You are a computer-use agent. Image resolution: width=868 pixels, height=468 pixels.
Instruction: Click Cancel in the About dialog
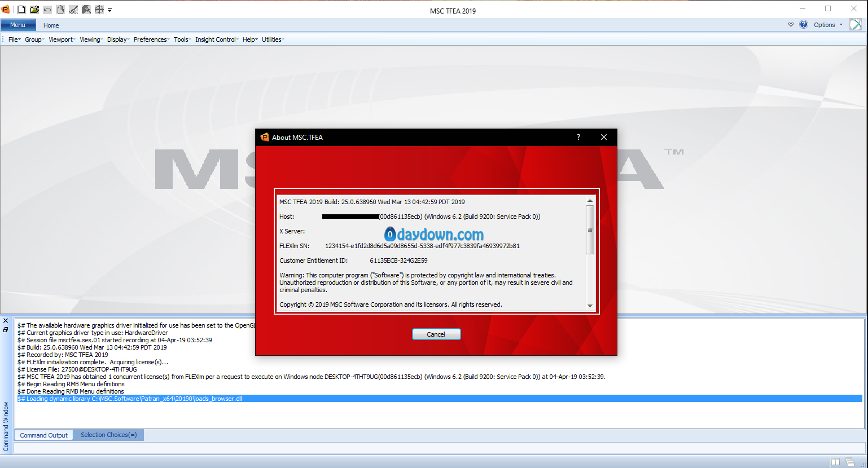(436, 334)
